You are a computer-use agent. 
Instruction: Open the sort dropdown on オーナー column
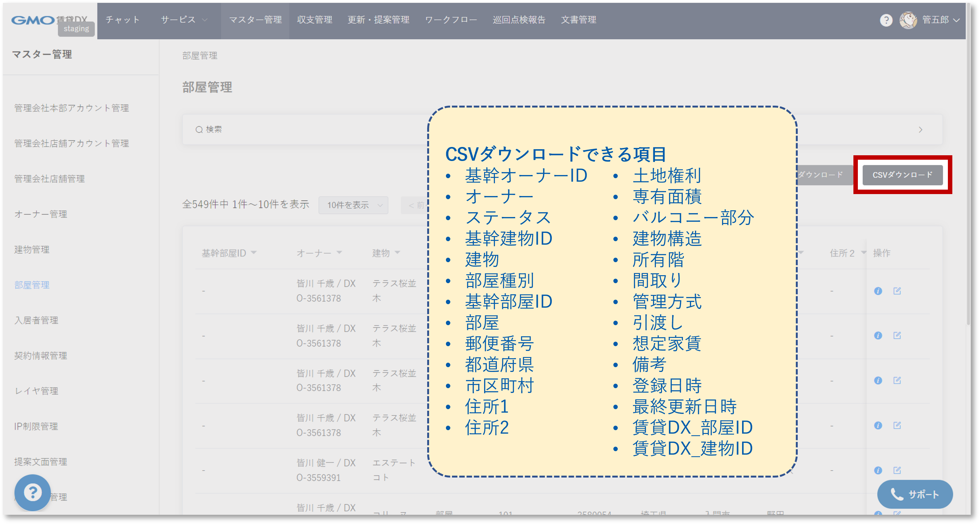(x=340, y=252)
